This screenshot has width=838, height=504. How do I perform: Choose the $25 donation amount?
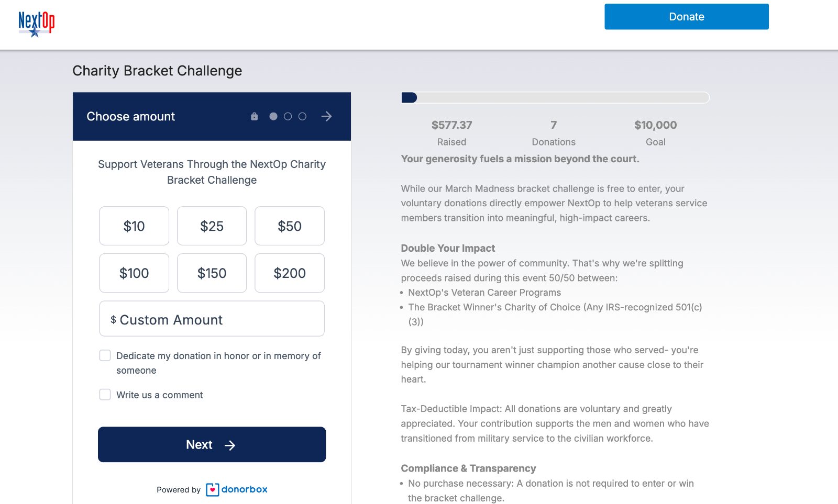pyautogui.click(x=212, y=226)
